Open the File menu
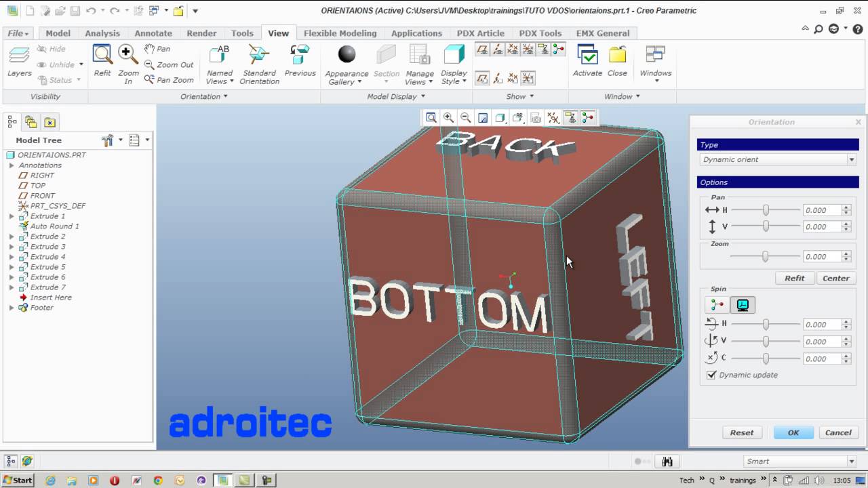Screen dimensions: 868x488 18,33
